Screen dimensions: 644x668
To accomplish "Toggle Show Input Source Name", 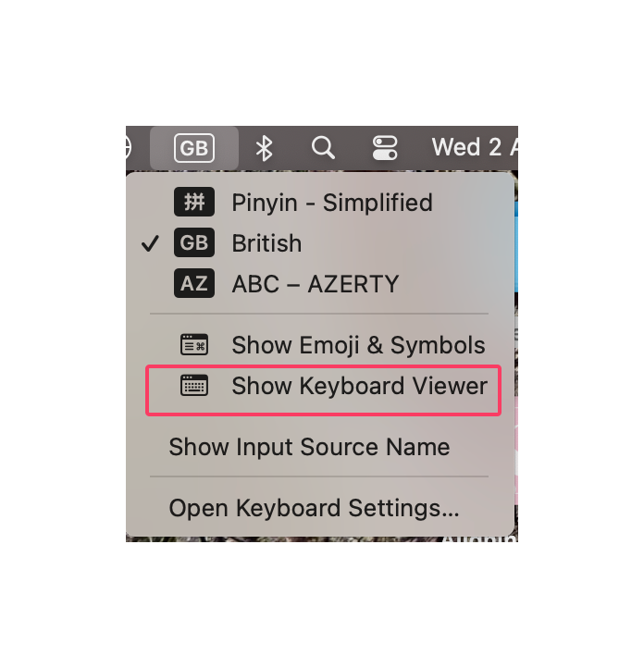I will click(x=320, y=447).
